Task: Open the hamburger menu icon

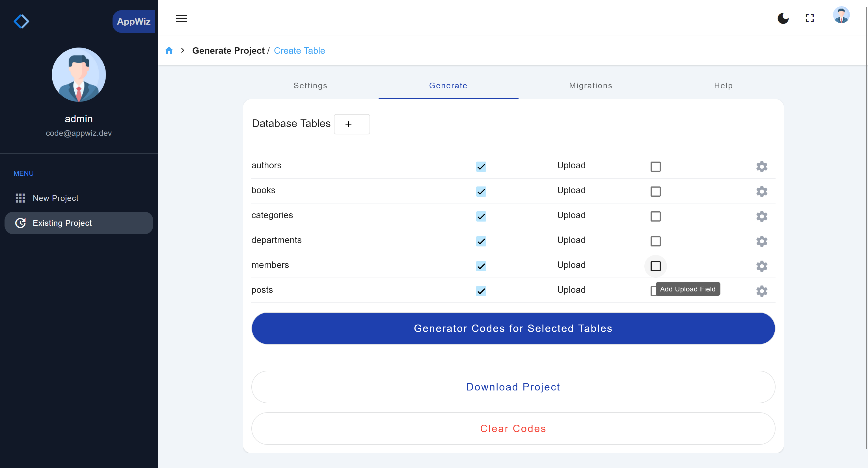Action: (x=181, y=18)
